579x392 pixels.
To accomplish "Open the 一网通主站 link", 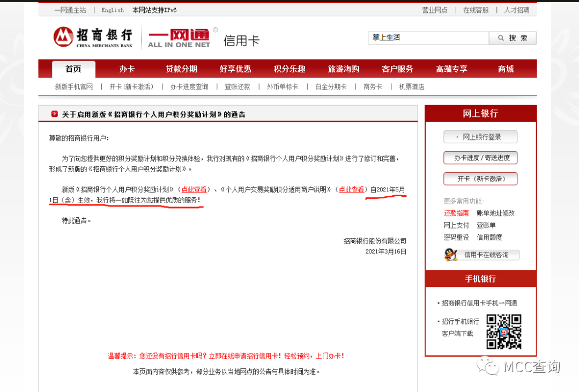I will click(70, 10).
